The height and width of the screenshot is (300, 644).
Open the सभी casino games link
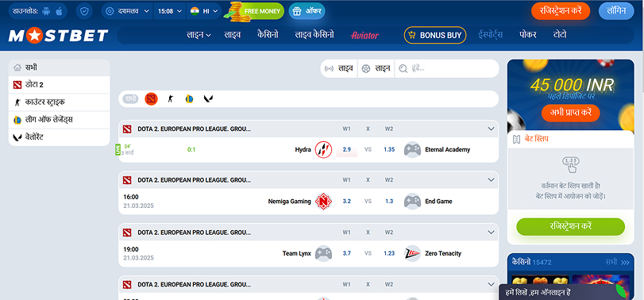click(x=617, y=262)
